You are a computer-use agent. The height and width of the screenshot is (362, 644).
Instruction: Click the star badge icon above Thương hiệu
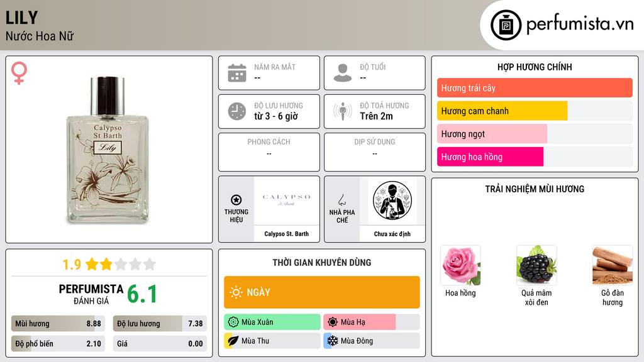pyautogui.click(x=236, y=200)
